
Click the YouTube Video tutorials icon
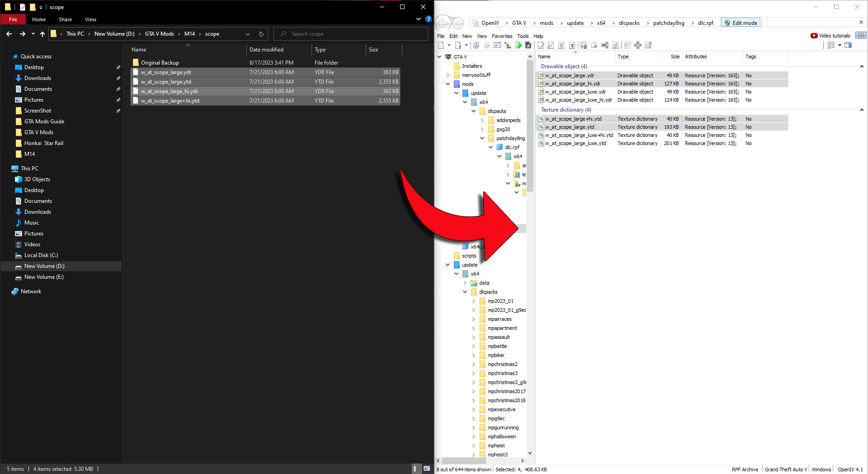click(814, 36)
